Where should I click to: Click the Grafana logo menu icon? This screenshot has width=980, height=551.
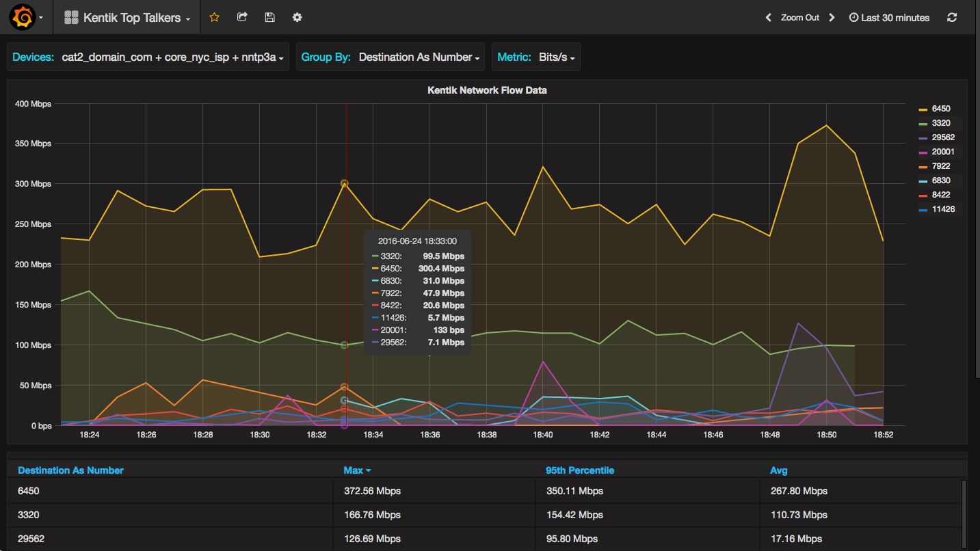23,17
